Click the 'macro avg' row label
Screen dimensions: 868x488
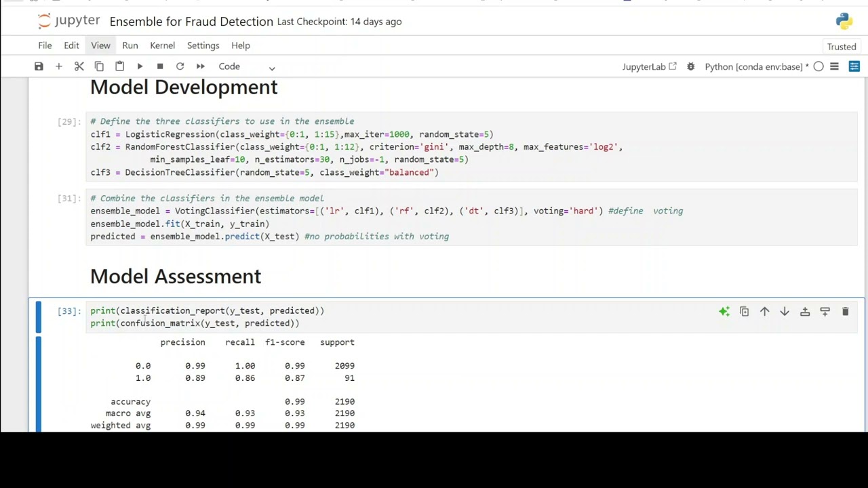click(x=128, y=413)
